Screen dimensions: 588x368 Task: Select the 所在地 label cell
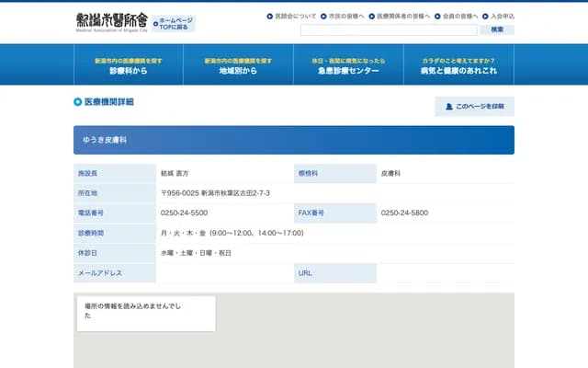click(115, 193)
